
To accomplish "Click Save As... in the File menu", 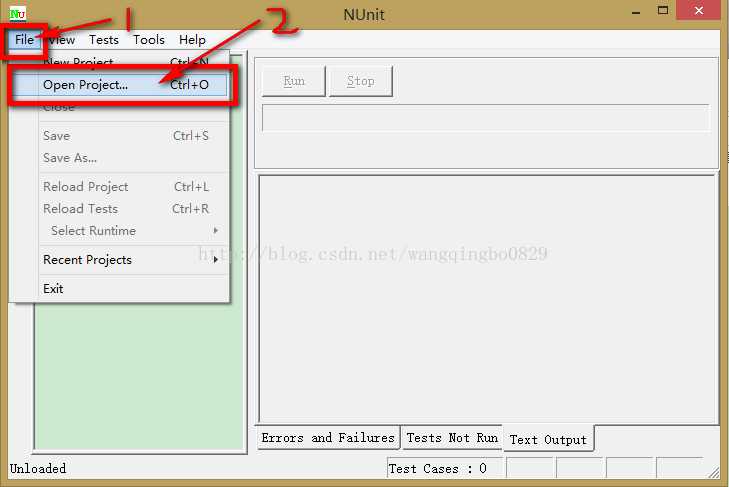I will [120, 158].
